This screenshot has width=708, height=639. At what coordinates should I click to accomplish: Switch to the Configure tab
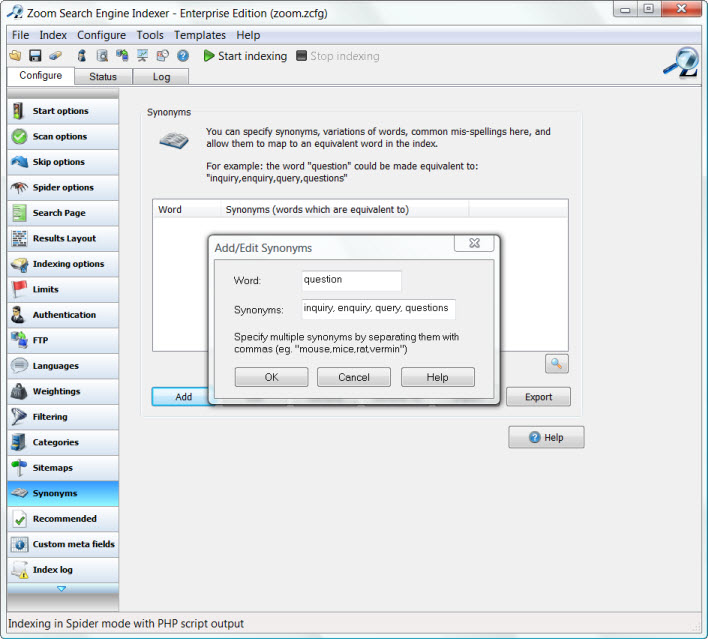(41, 75)
